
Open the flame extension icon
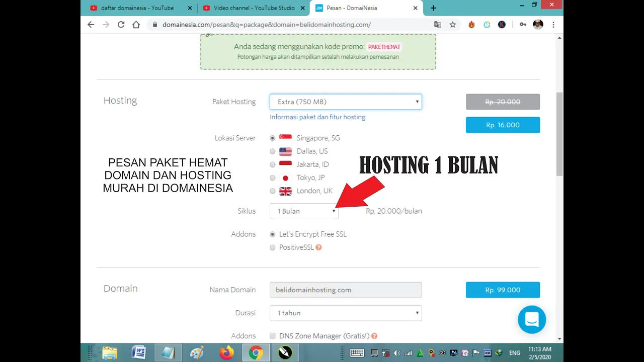[x=471, y=24]
